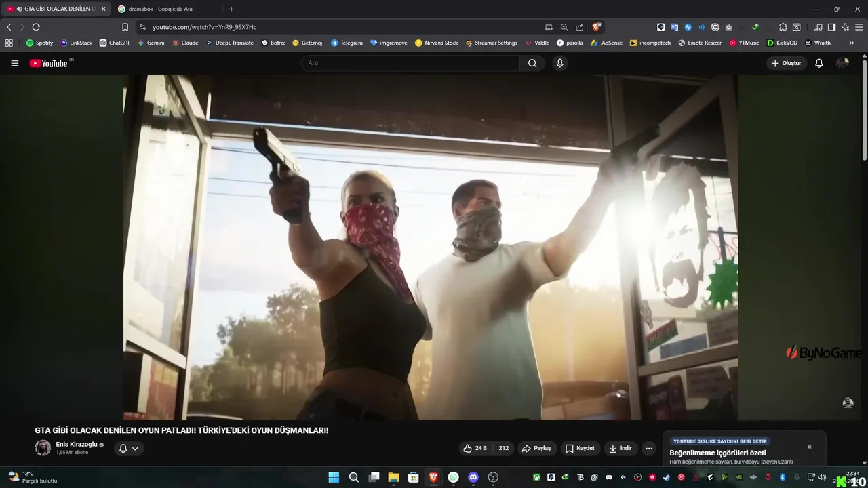The image size is (868, 488).
Task: Click the search magnifier button
Action: coord(532,63)
